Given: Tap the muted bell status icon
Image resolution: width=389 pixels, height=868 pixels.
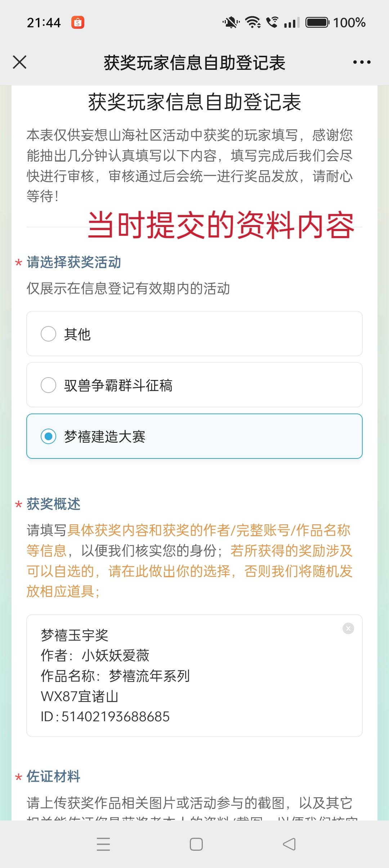Looking at the screenshot, I should (x=231, y=22).
